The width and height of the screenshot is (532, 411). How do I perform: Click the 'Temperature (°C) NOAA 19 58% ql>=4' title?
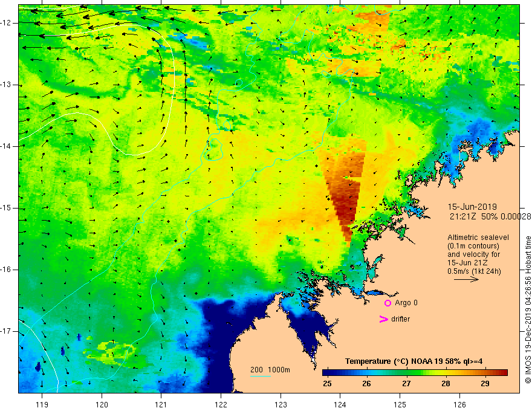[414, 361]
